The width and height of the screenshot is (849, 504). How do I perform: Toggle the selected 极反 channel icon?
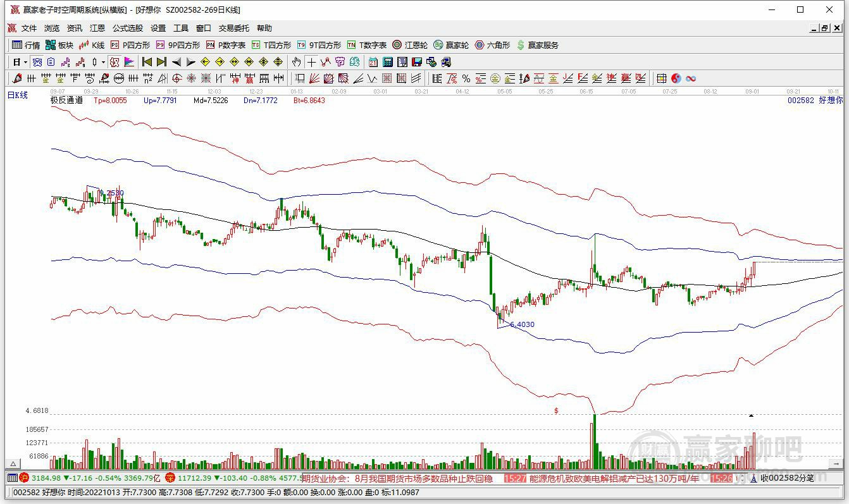[x=115, y=62]
